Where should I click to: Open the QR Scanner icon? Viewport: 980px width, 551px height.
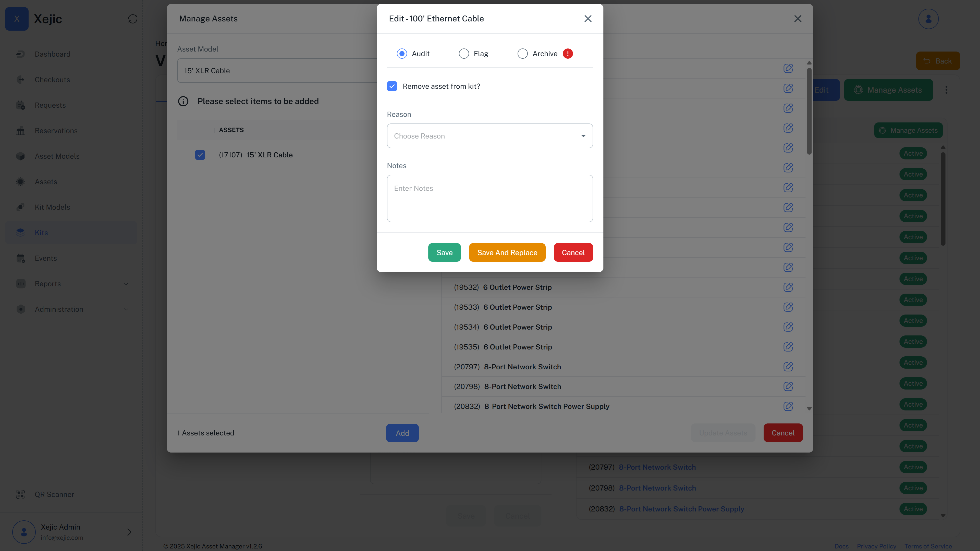[20, 494]
